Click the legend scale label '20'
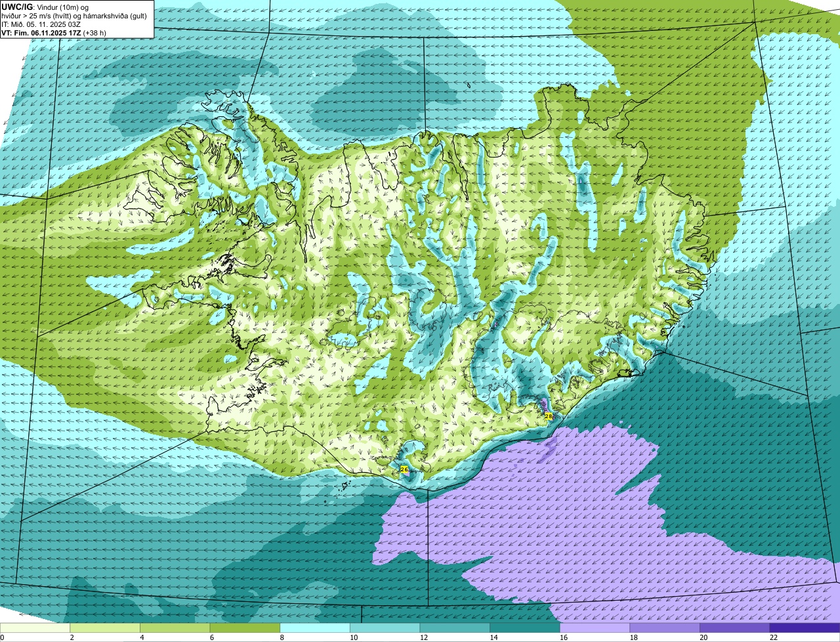The width and height of the screenshot is (840, 642). (703, 637)
